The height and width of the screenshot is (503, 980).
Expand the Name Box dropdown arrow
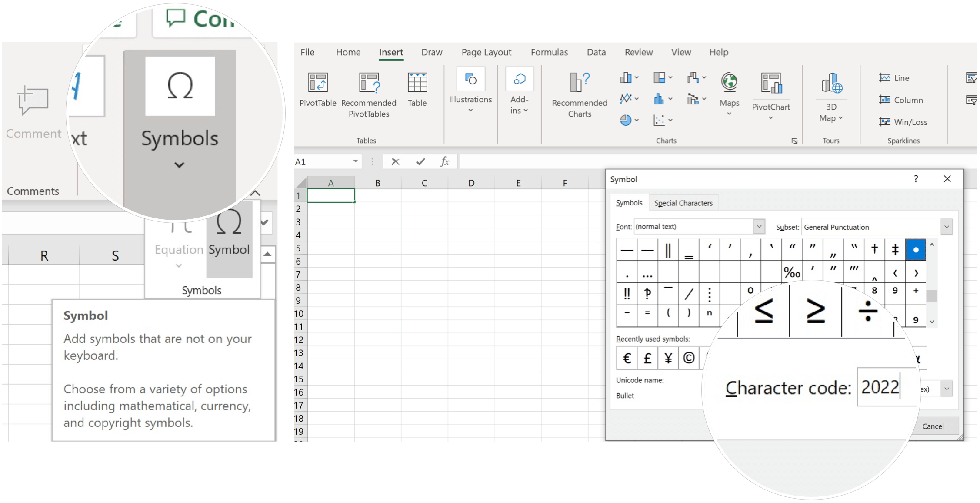pos(355,161)
